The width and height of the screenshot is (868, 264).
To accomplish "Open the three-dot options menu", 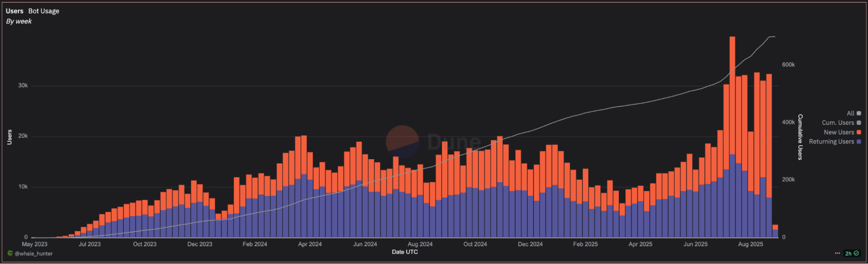I will (x=837, y=253).
